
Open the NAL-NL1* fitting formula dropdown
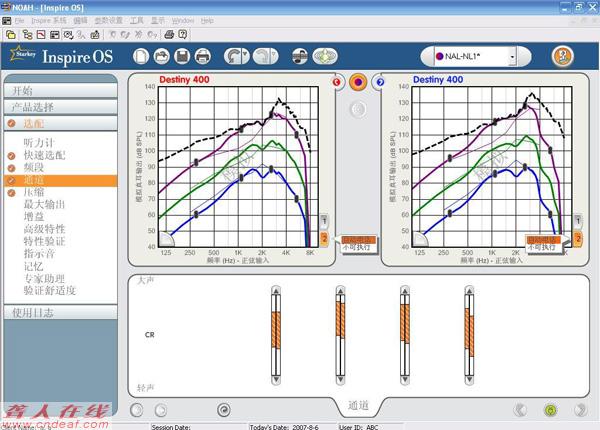coord(512,57)
